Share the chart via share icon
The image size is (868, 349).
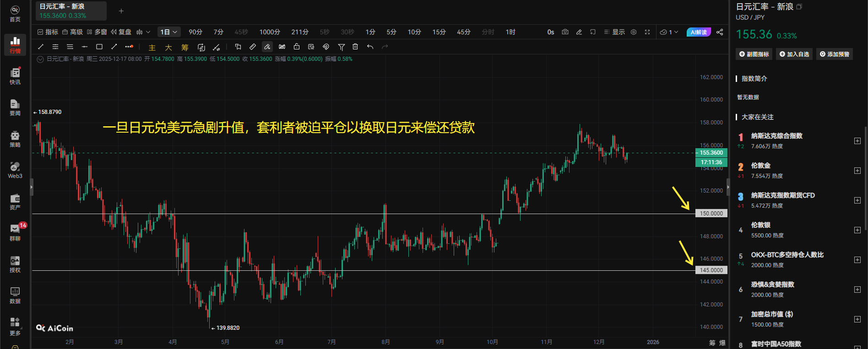tap(720, 32)
